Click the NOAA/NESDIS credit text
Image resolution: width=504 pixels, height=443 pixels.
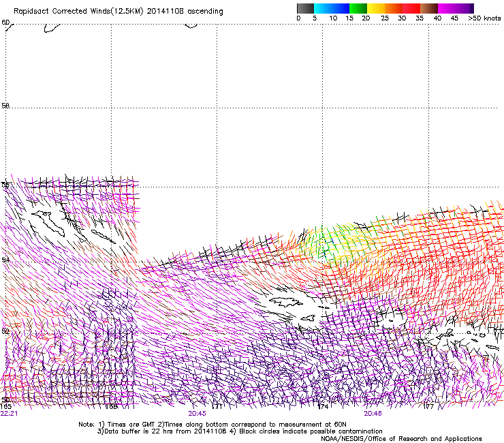tap(401, 439)
